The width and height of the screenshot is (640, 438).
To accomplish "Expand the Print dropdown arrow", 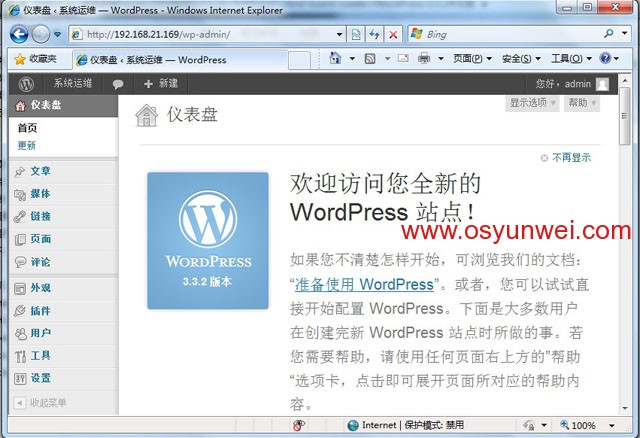I will 441,59.
